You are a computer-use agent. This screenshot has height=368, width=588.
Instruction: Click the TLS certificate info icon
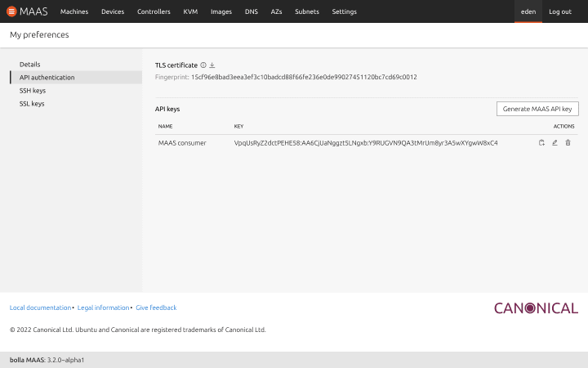pos(203,65)
